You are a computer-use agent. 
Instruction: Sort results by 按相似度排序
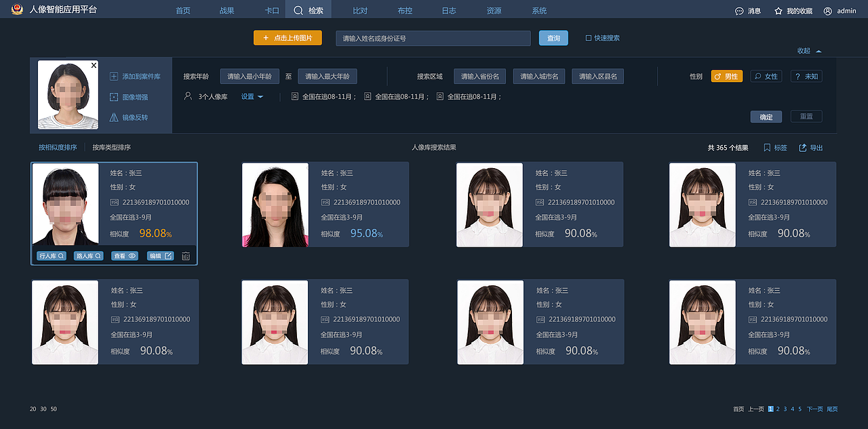(x=58, y=147)
